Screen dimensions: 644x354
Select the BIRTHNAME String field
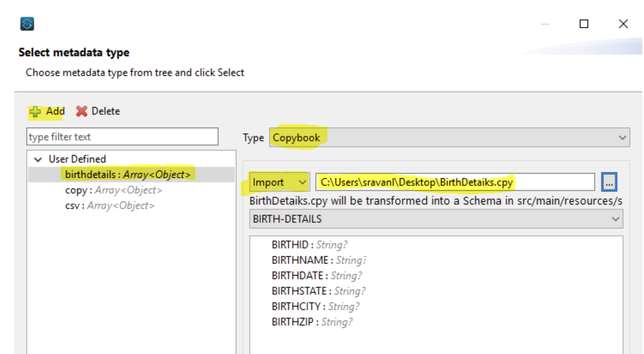click(x=319, y=260)
